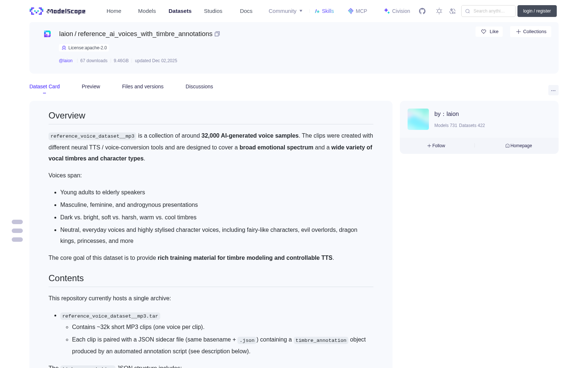Click the '.json' inline code

(x=247, y=340)
